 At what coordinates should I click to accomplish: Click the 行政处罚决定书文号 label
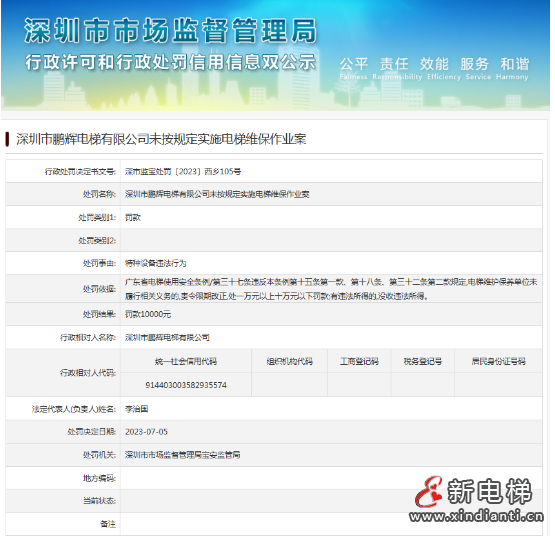coord(80,172)
